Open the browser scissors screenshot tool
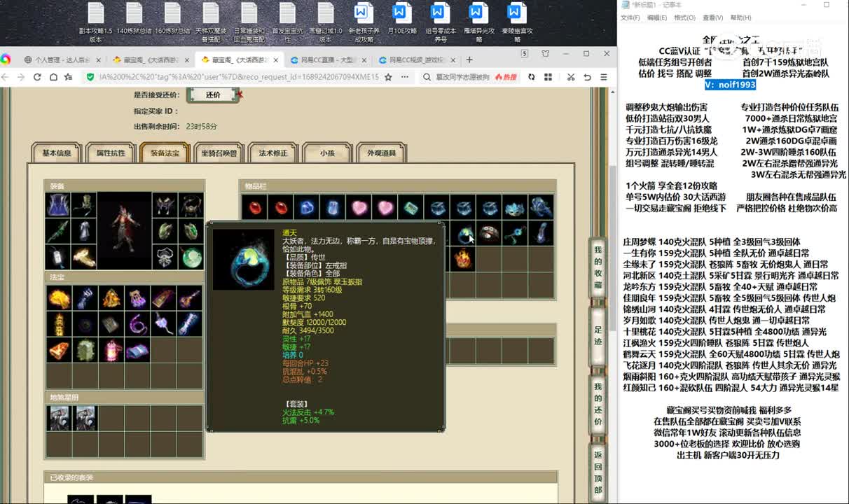The width and height of the screenshot is (849, 504). click(x=571, y=77)
